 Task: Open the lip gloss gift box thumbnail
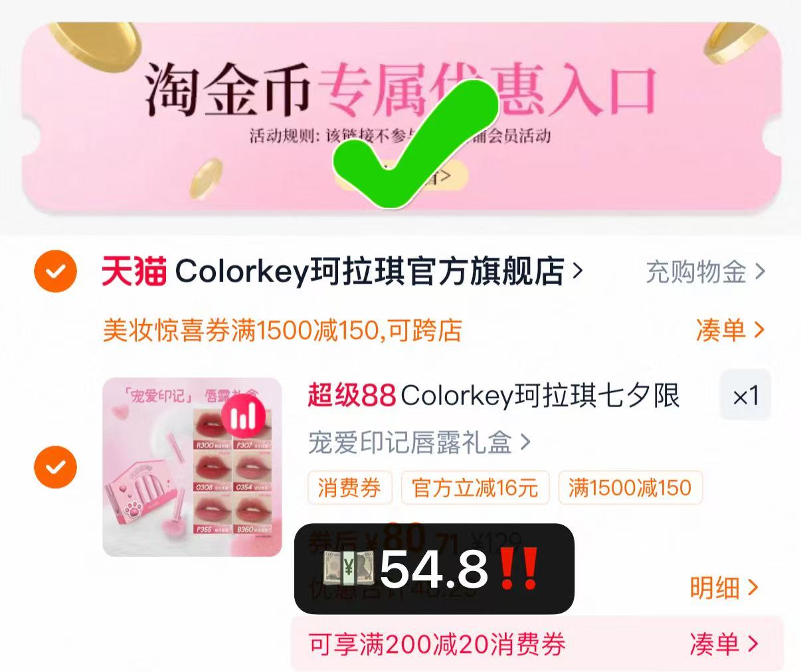[x=192, y=467]
